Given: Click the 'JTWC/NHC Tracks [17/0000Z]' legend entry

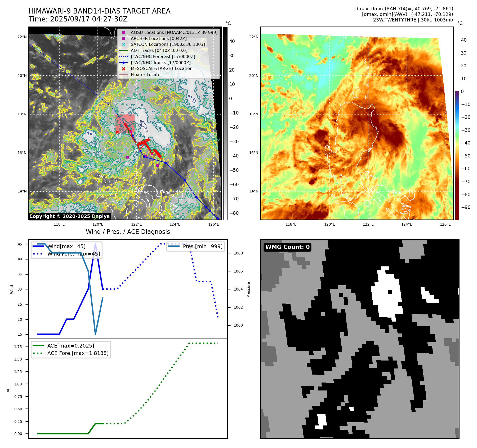Looking at the screenshot, I should pos(155,63).
